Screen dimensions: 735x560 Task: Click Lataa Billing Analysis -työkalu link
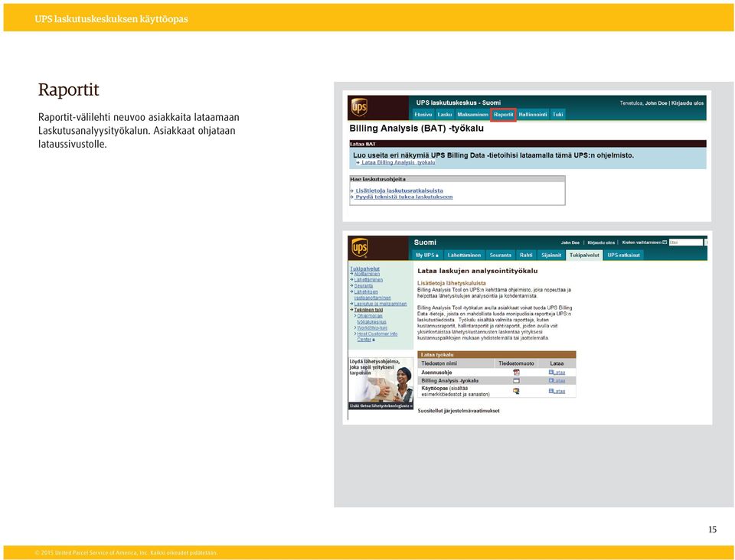tap(398, 162)
